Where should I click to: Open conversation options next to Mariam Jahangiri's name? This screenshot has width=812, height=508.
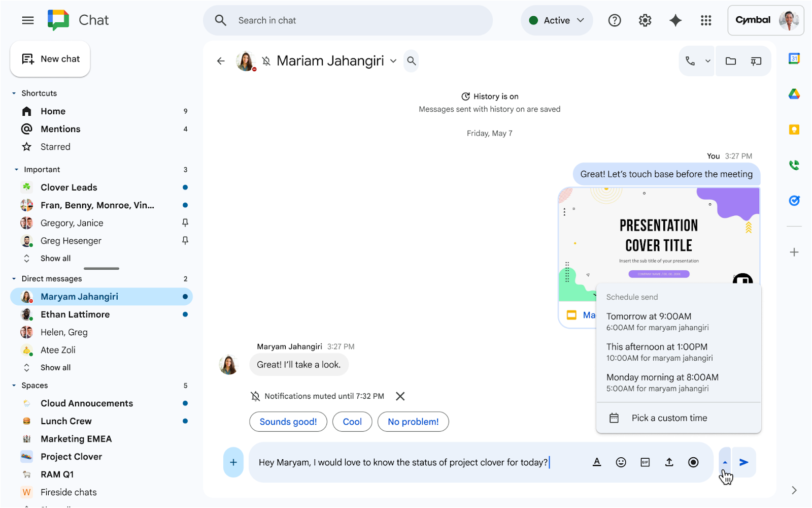393,60
